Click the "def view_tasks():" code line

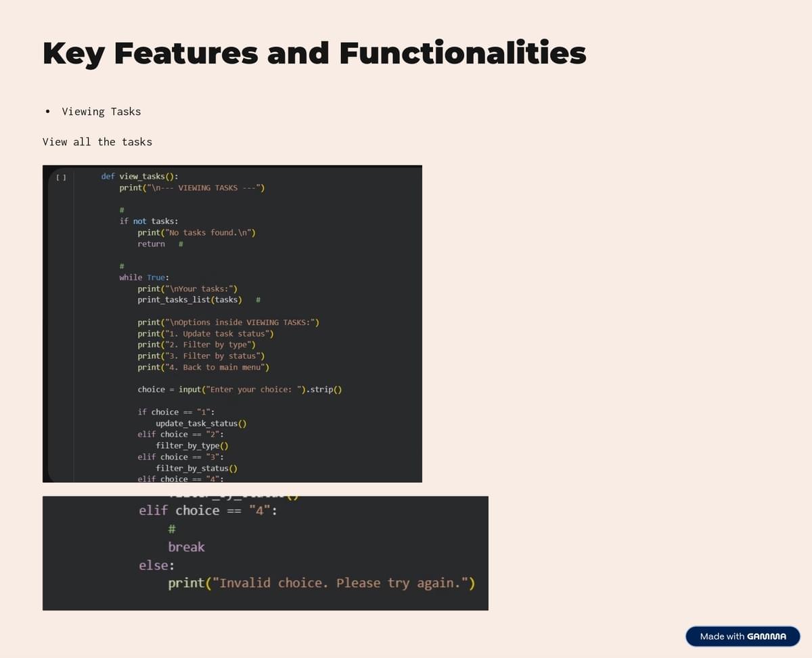click(139, 177)
